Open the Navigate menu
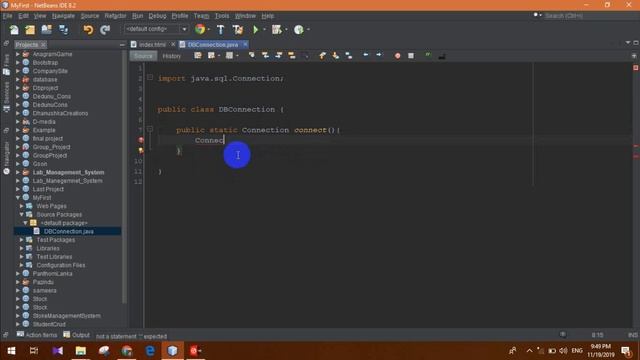640x360 pixels. [63, 16]
